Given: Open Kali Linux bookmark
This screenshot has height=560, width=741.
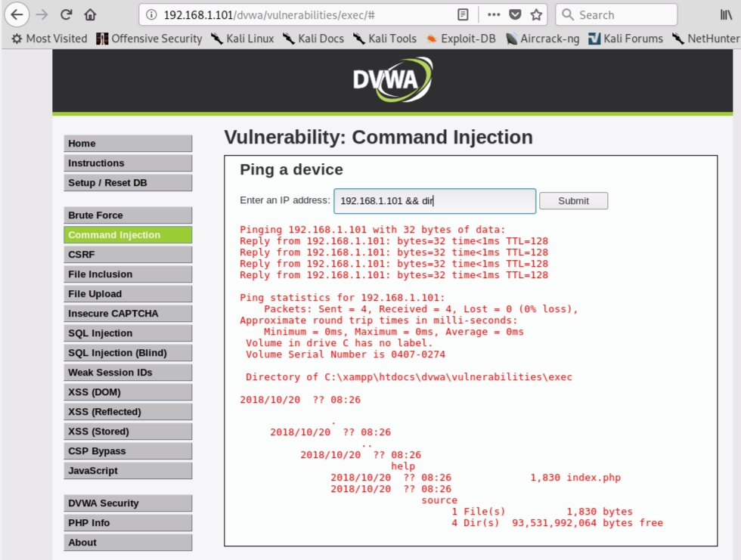Looking at the screenshot, I should 243,39.
